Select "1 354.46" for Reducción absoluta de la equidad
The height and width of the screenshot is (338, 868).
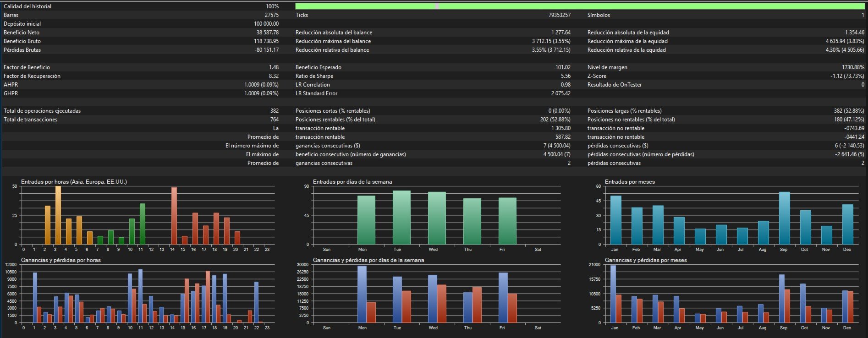pos(855,33)
